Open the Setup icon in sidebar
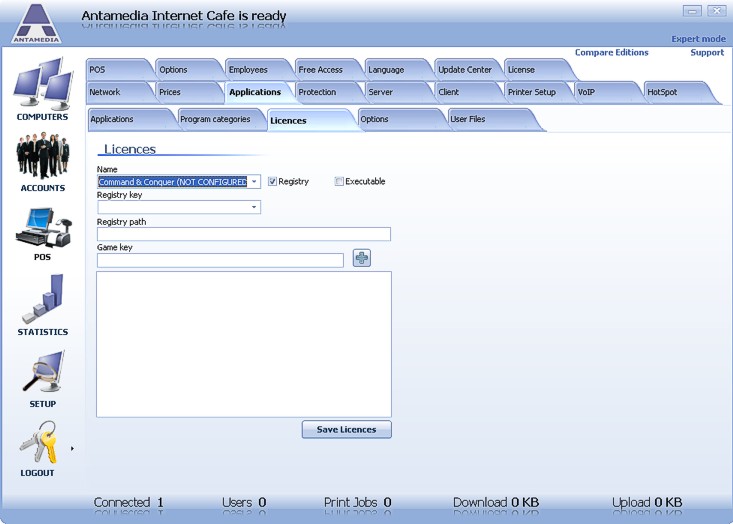 [x=42, y=374]
